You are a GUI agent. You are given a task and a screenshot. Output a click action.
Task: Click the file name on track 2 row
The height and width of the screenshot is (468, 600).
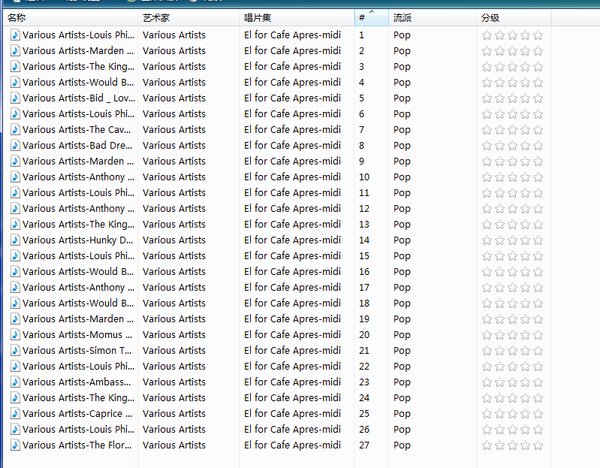coord(78,51)
